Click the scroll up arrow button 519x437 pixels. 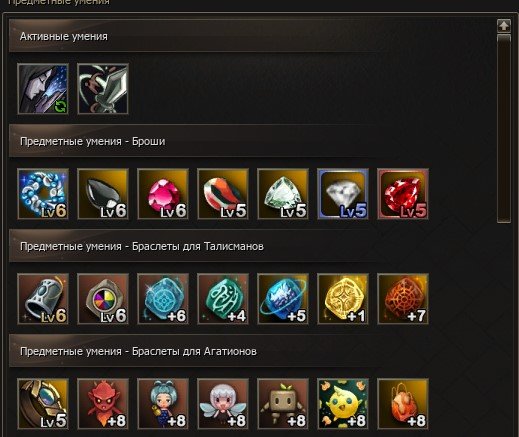[504, 26]
